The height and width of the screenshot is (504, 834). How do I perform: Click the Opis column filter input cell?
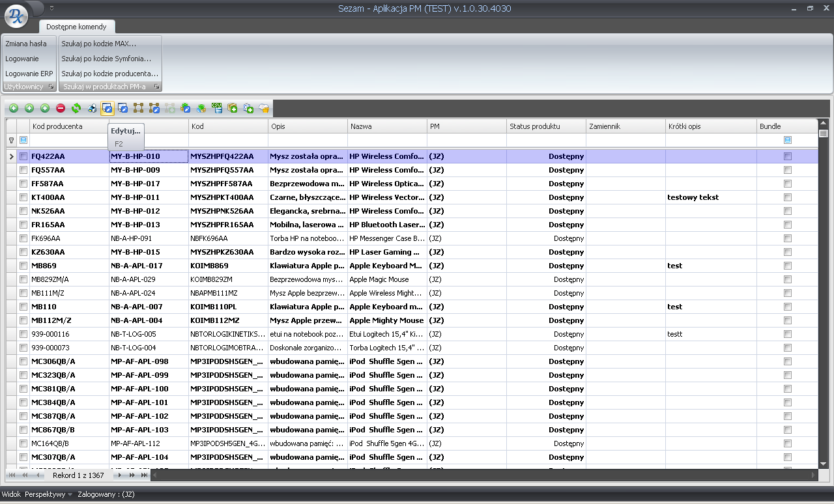(x=308, y=140)
